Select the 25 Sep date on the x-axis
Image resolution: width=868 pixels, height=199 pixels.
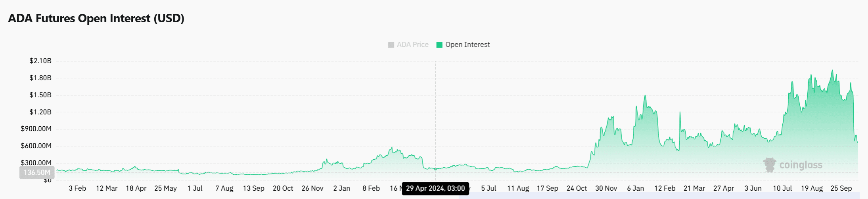(x=841, y=188)
